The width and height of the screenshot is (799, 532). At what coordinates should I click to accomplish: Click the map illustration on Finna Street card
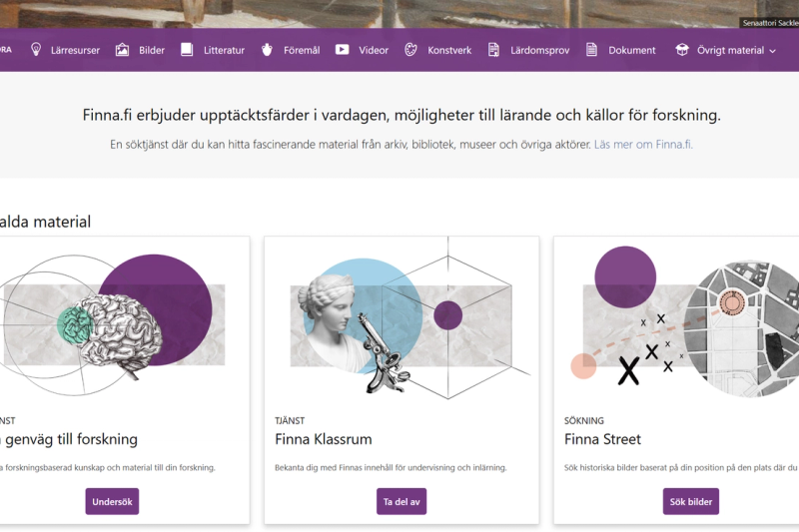pos(744,319)
